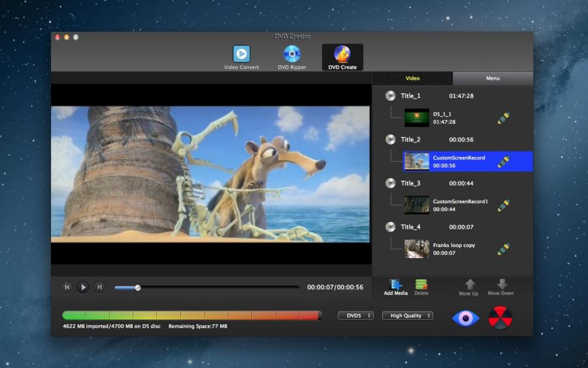The height and width of the screenshot is (368, 588).
Task: Select the CustomScreenRecord1 video thumbnail
Action: pos(417,205)
